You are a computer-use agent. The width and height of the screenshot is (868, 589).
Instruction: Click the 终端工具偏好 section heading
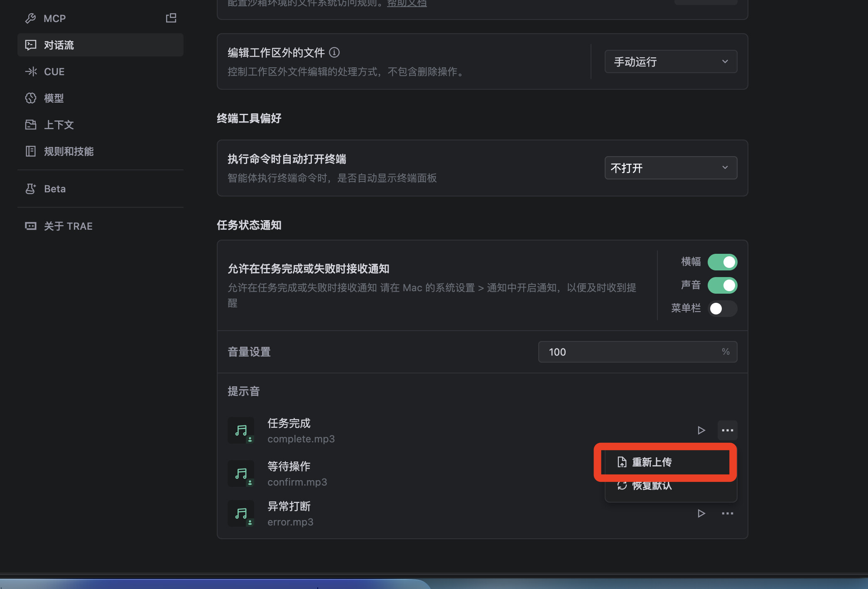[249, 118]
